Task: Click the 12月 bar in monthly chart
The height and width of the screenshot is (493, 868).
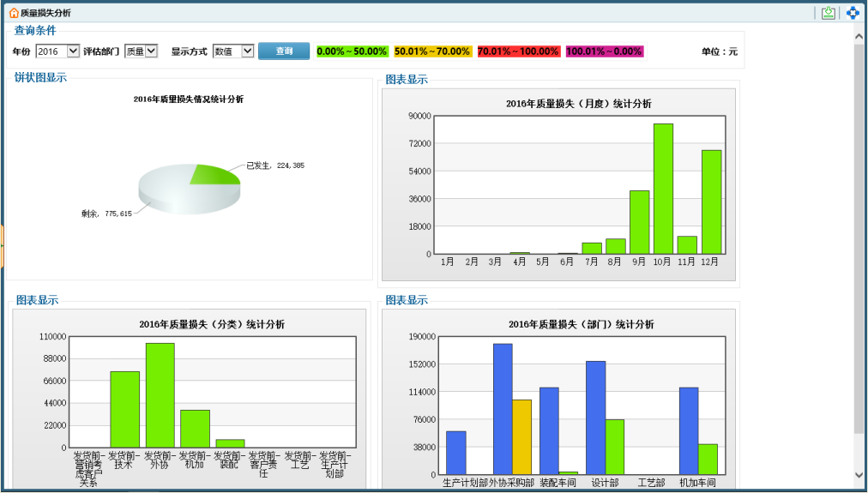Action: pos(711,201)
